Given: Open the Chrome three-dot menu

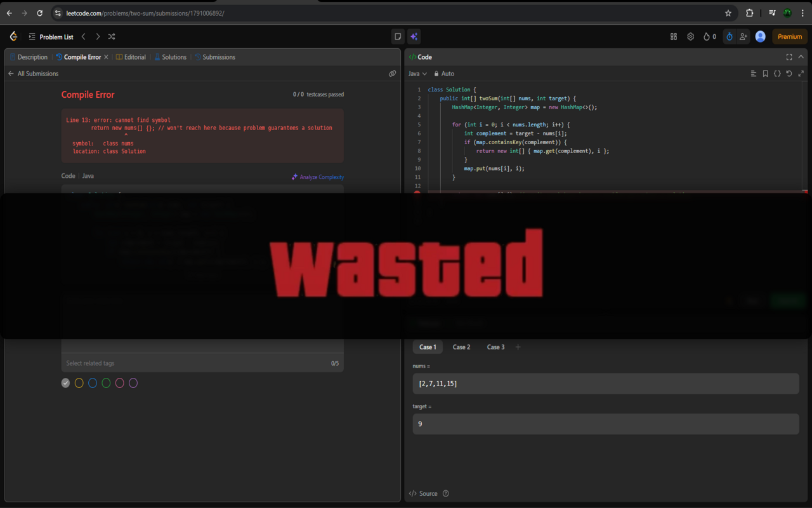Looking at the screenshot, I should click(802, 13).
